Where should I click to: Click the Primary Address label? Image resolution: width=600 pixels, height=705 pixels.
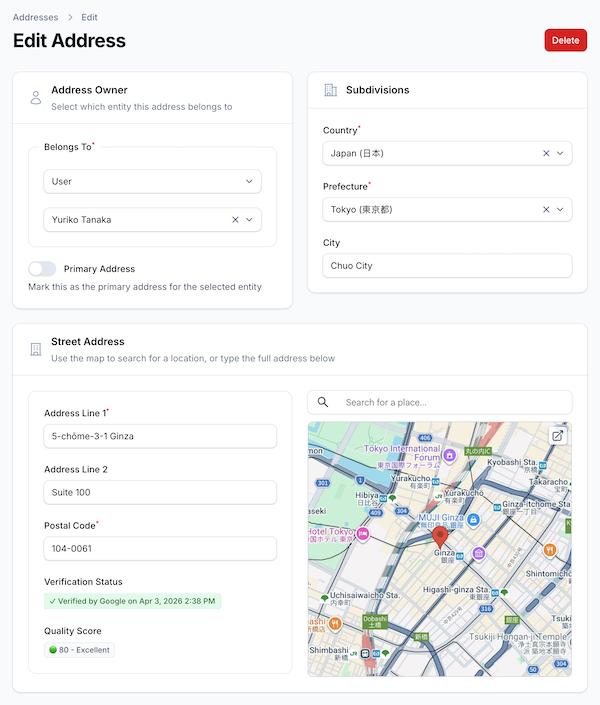pos(99,269)
